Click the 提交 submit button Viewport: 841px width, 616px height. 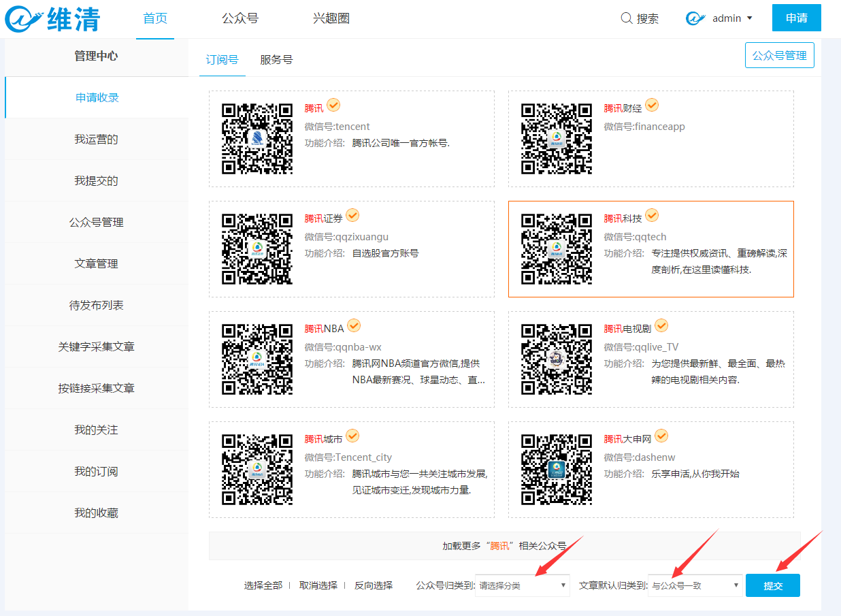pyautogui.click(x=773, y=585)
